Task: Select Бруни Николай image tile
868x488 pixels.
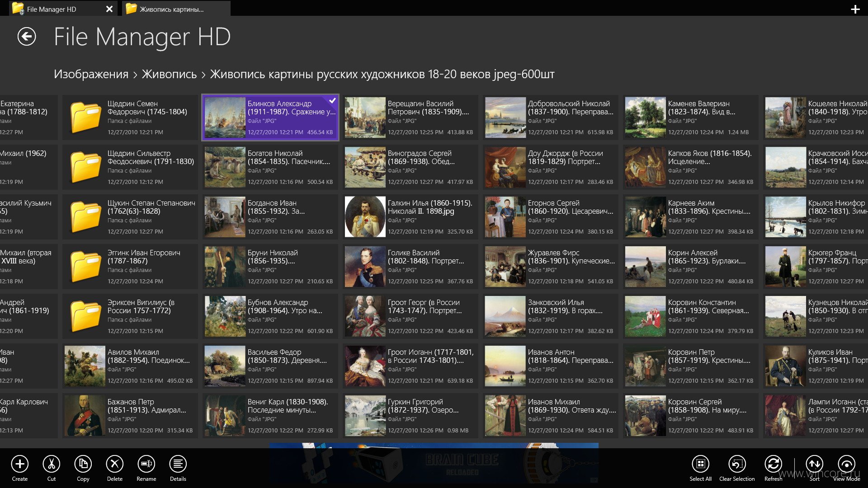Action: [x=270, y=267]
